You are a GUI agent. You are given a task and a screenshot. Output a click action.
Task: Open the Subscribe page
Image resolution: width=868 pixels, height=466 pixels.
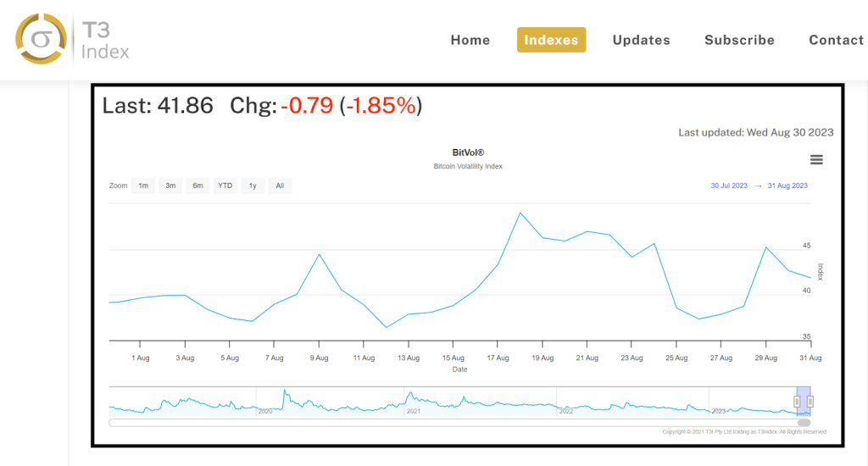click(739, 40)
